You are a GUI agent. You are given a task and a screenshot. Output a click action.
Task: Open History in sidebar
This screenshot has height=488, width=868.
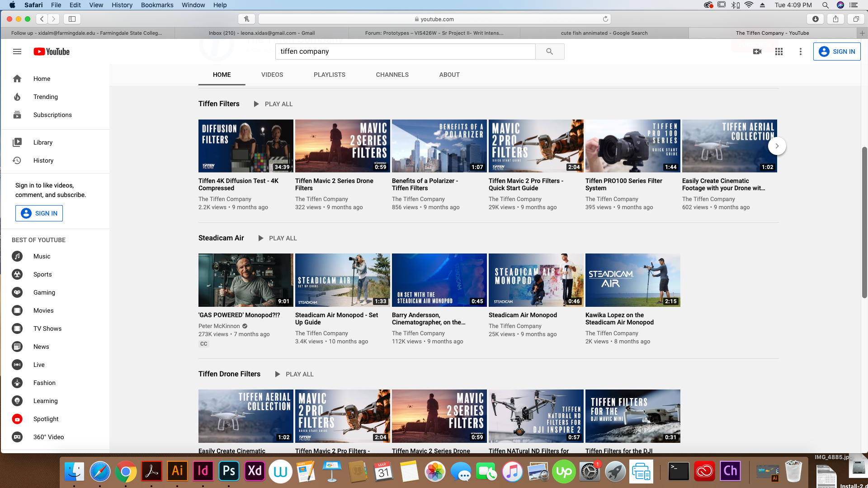(x=55, y=160)
